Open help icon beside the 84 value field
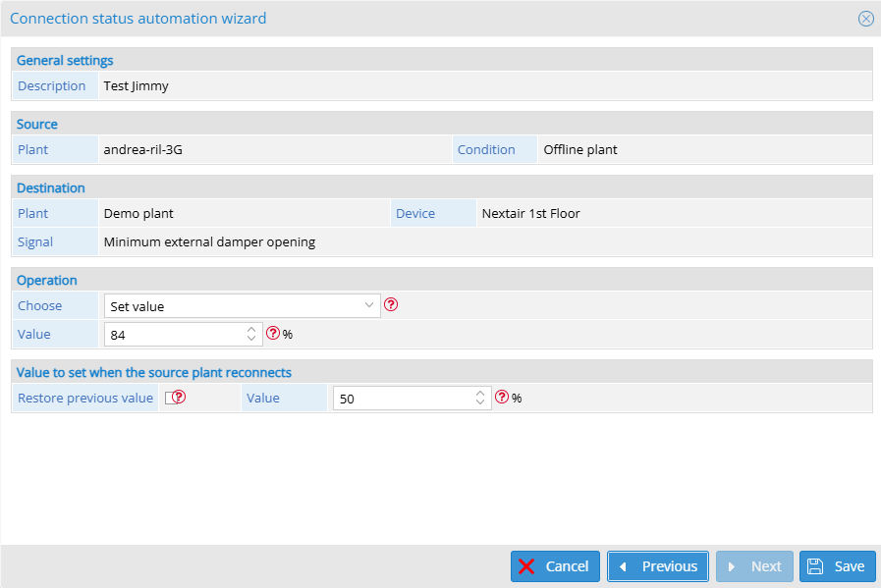 [x=273, y=333]
